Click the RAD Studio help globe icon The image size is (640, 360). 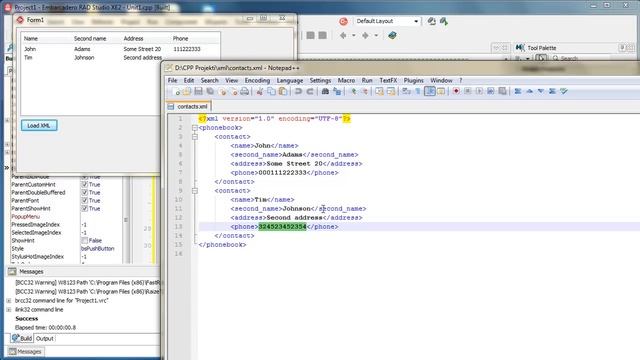tap(392, 36)
